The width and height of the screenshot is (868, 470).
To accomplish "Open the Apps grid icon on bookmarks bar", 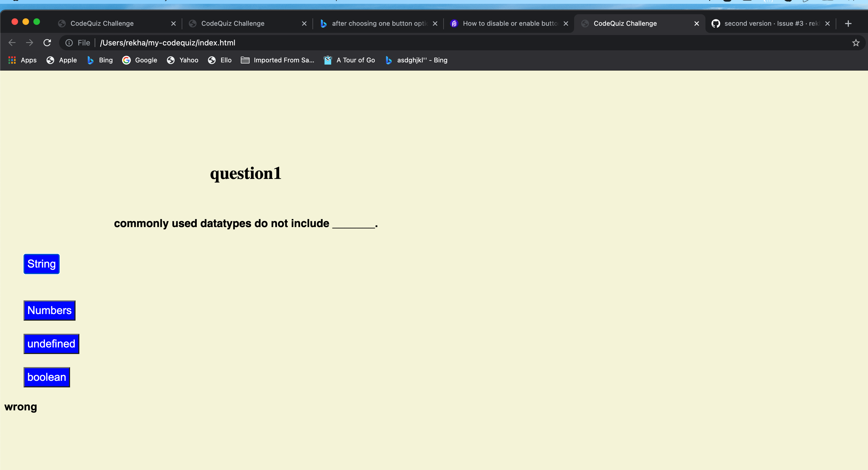I will (12, 60).
